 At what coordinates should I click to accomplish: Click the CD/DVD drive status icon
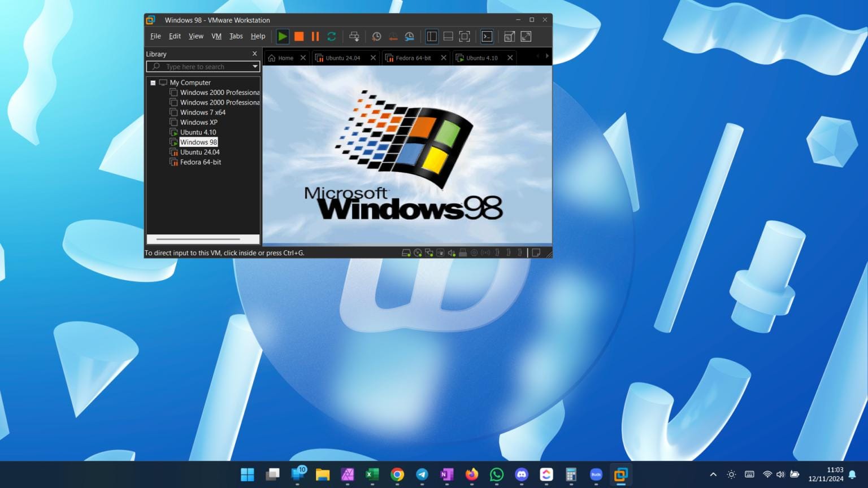[x=418, y=253]
